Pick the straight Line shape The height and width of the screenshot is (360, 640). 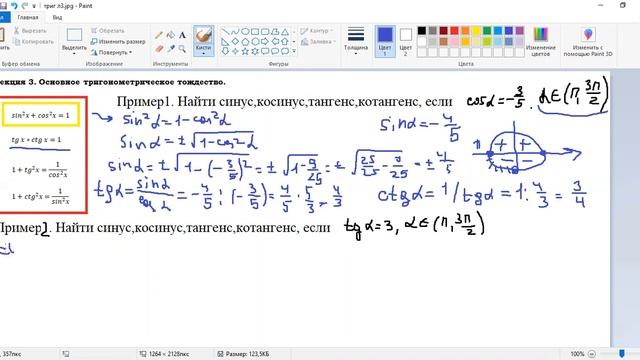225,32
